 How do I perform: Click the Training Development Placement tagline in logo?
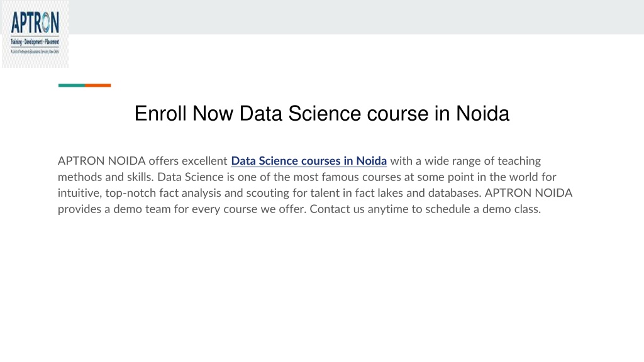(35, 42)
